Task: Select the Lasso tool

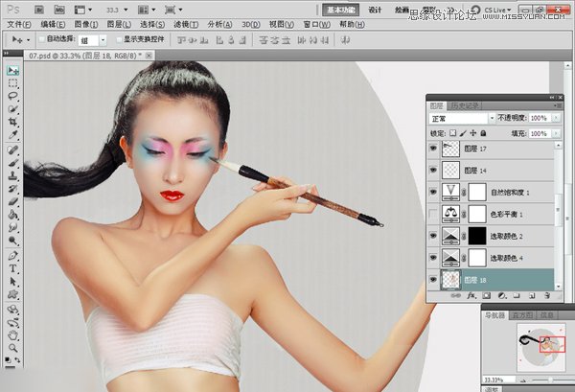Action: click(x=12, y=96)
